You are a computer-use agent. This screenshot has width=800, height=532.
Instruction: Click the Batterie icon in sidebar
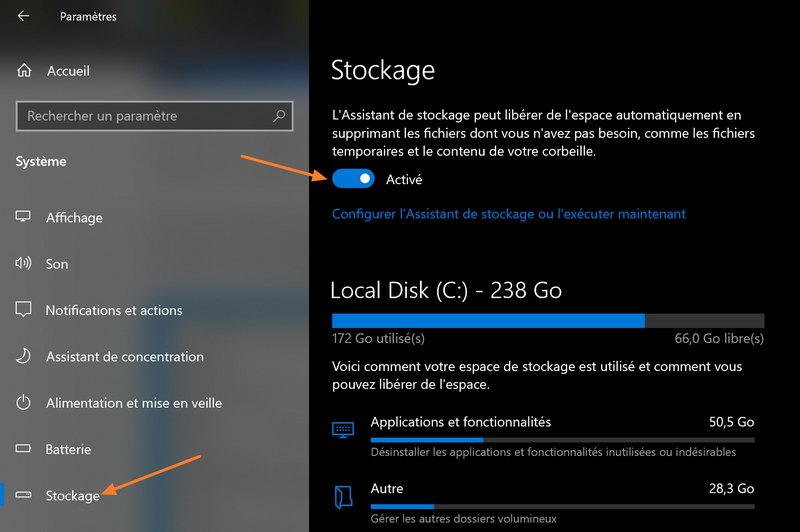25,449
